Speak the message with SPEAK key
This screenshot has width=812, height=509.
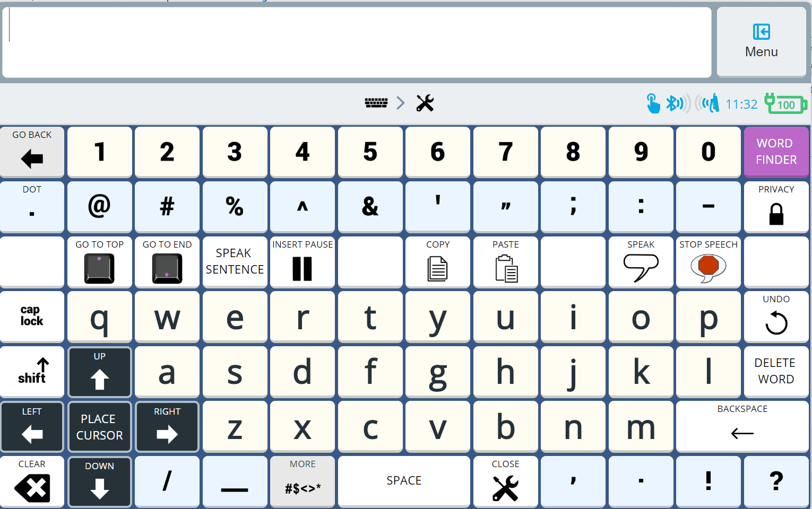coord(641,262)
